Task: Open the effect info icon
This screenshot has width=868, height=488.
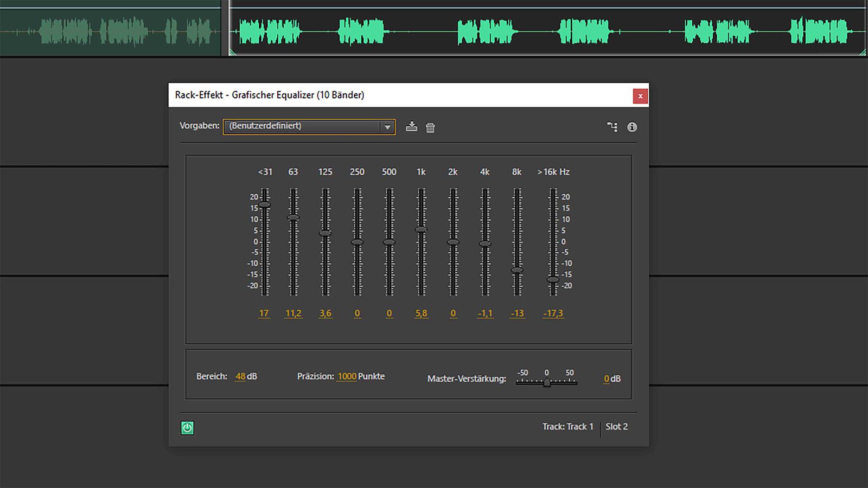Action: [632, 127]
